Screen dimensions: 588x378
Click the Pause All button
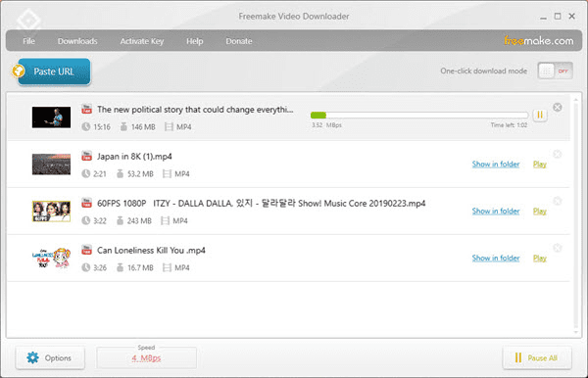pos(537,357)
